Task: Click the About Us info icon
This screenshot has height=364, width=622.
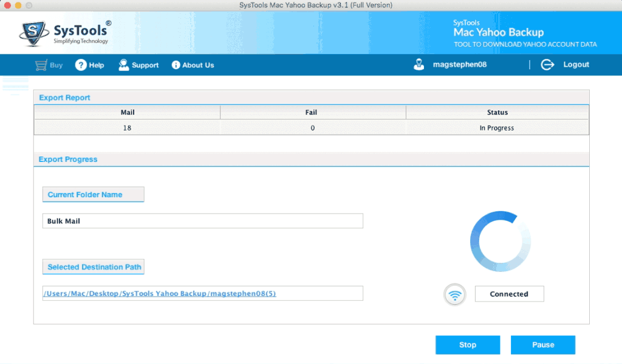Action: point(176,65)
